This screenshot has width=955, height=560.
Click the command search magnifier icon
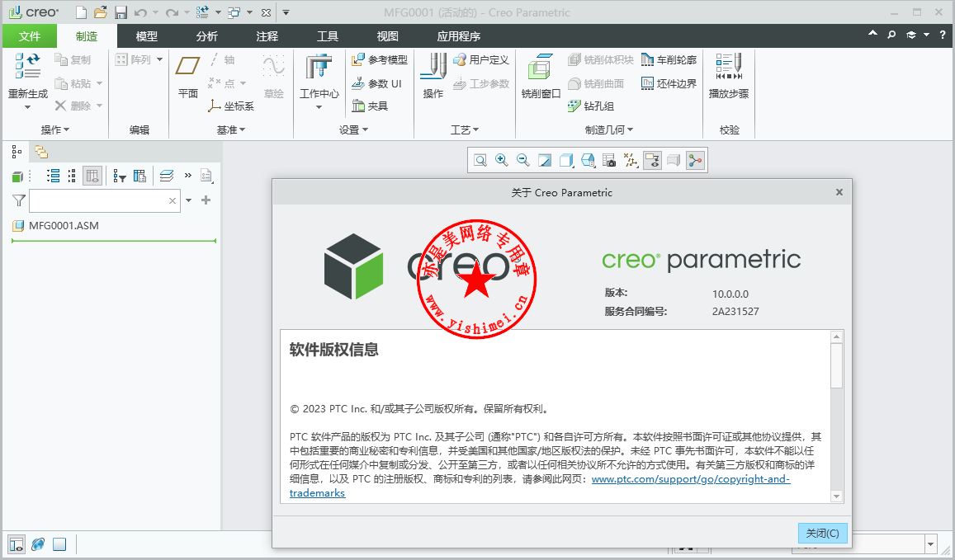891,35
